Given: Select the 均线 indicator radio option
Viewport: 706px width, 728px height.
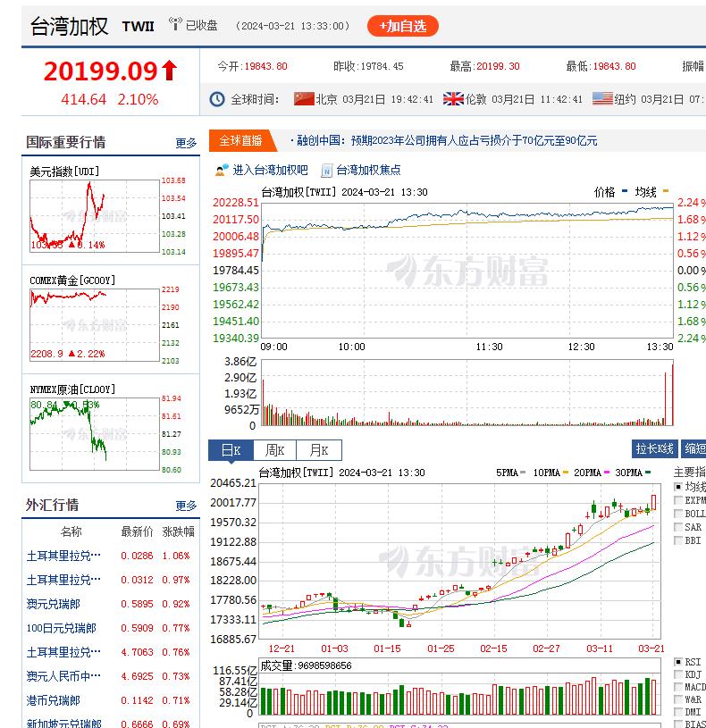Looking at the screenshot, I should 677,487.
